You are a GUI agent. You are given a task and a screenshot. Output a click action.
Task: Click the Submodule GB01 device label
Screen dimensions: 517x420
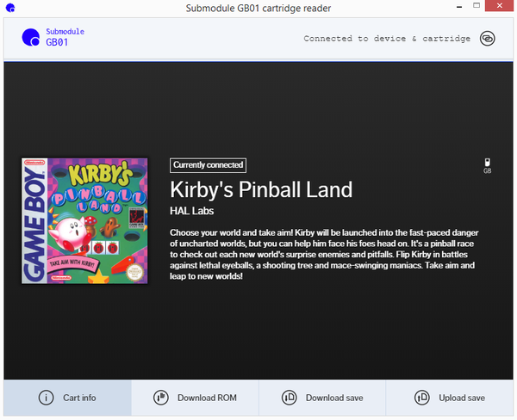65,36
